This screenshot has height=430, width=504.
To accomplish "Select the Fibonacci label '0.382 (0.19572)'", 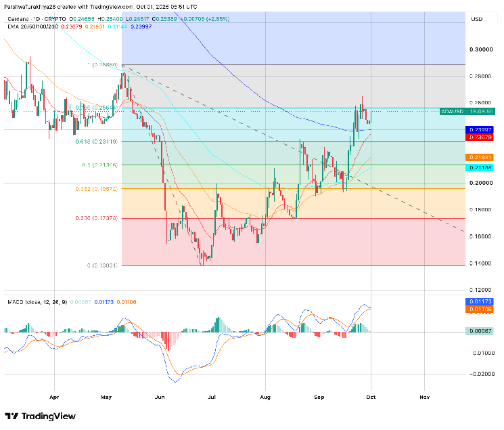I will (97, 189).
